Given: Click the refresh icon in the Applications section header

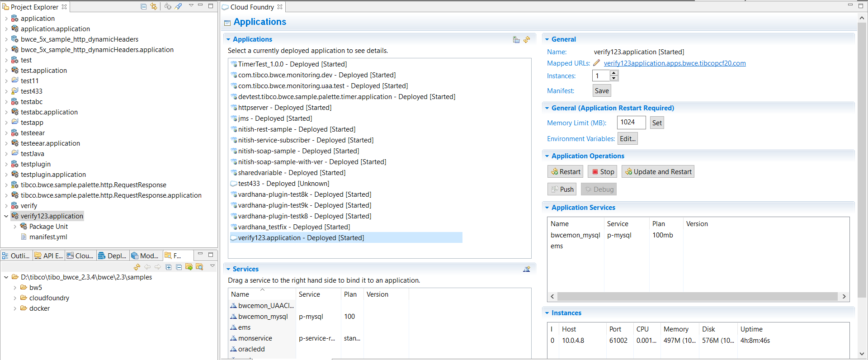Looking at the screenshot, I should coord(527,40).
